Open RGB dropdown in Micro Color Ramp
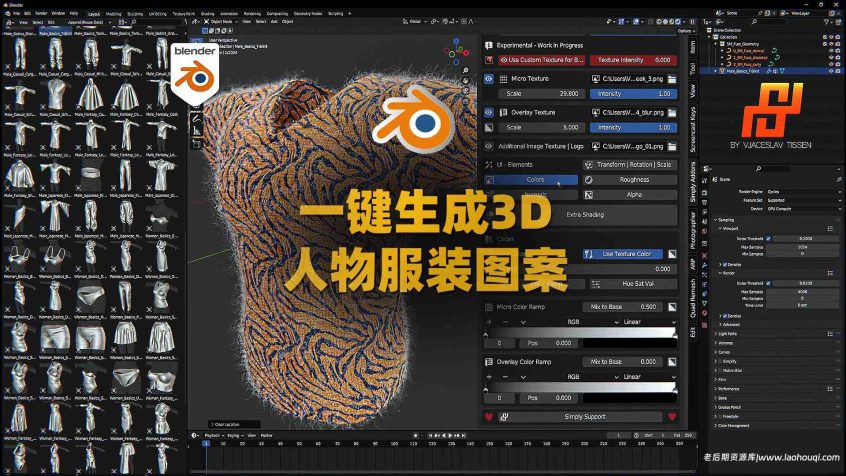This screenshot has height=476, width=846. [592, 322]
